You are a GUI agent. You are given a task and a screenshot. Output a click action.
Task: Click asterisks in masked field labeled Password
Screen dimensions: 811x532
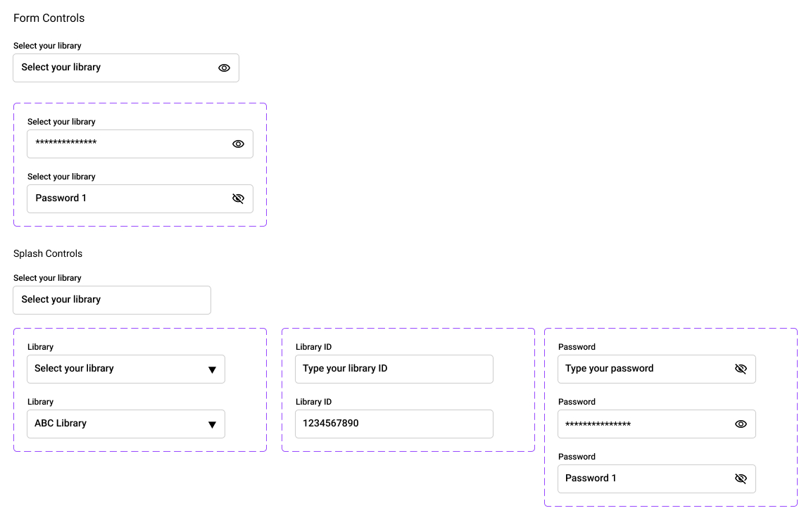[x=598, y=424]
